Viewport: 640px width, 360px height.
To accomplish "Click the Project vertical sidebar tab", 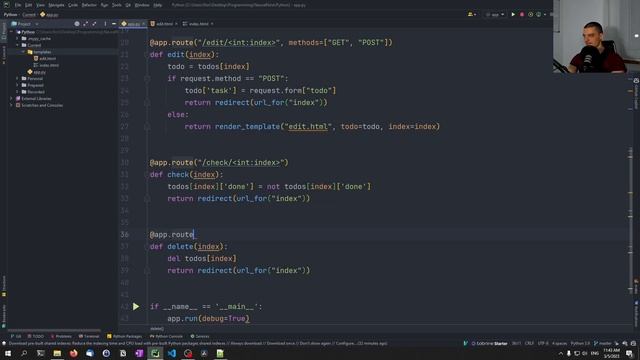I will [4, 32].
